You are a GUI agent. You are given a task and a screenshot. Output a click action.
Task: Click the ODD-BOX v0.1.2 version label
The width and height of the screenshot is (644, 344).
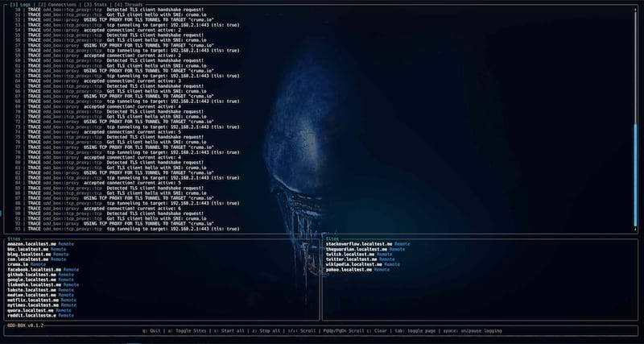[25, 325]
